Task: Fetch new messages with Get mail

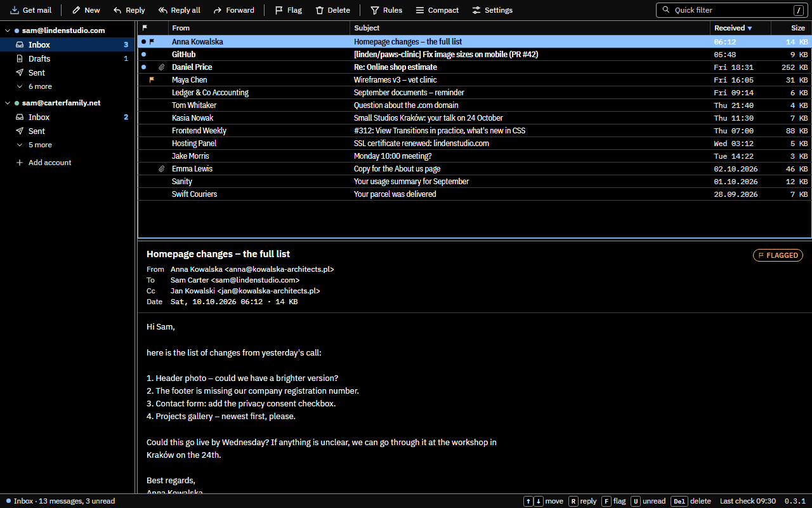Action: click(31, 10)
